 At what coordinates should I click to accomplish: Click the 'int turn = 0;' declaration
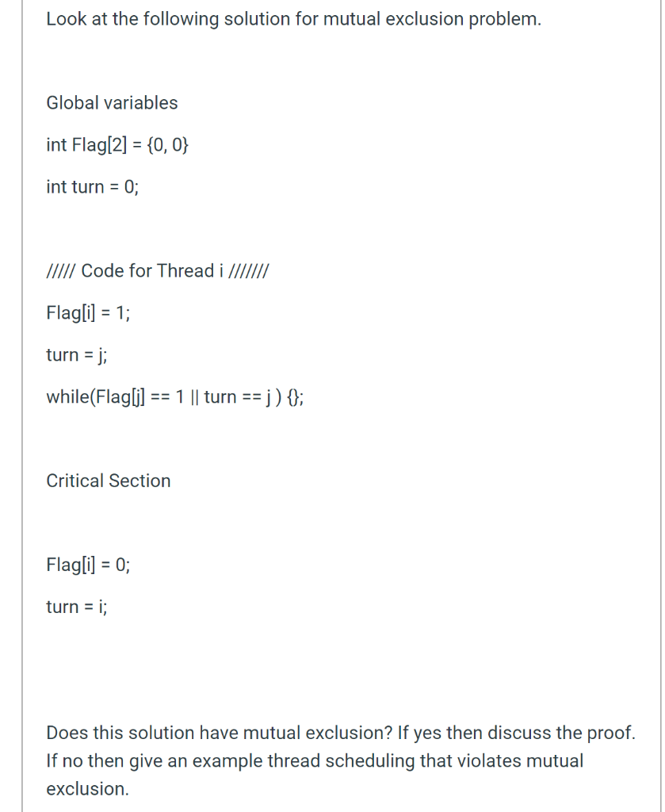93,186
